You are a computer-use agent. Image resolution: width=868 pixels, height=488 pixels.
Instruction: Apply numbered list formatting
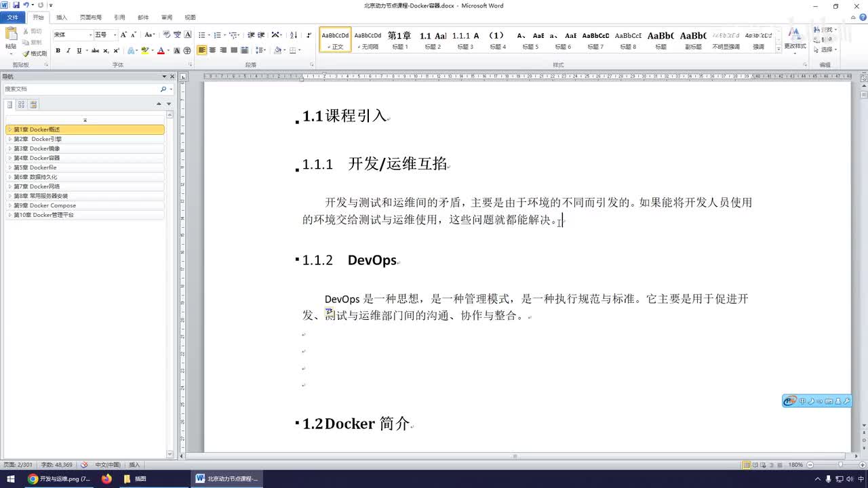[218, 35]
